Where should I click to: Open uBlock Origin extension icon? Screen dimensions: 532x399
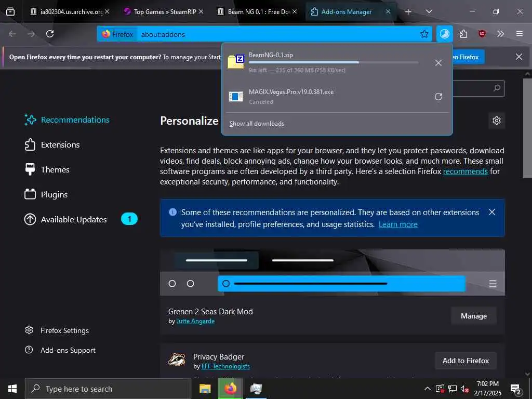pos(482,34)
